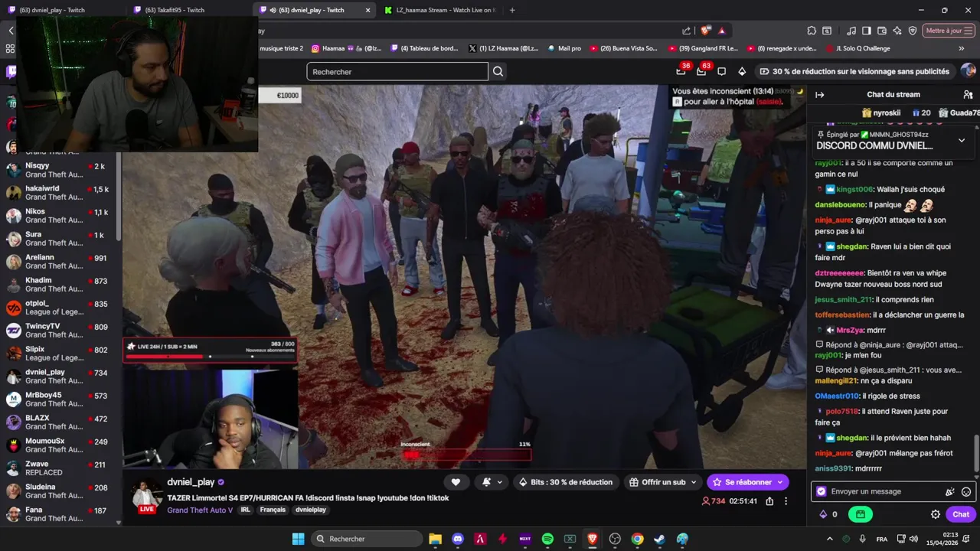
Task: Open Brave VPN shield icon in toolbar
Action: 913,31
